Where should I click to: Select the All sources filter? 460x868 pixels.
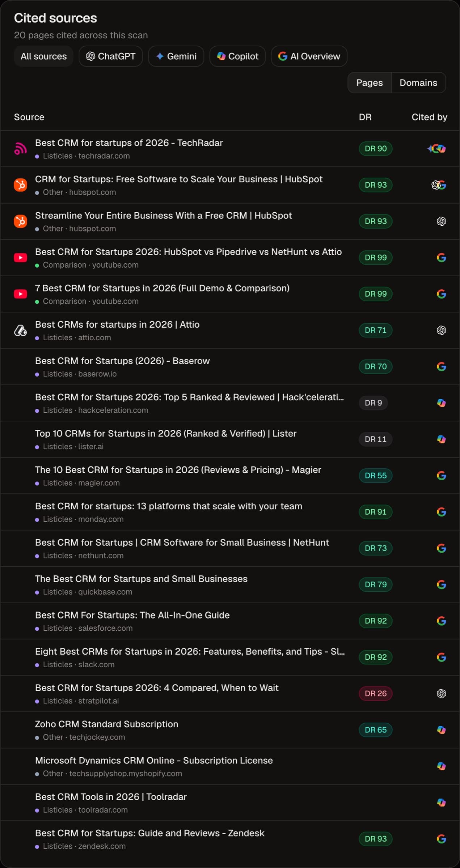coord(43,56)
